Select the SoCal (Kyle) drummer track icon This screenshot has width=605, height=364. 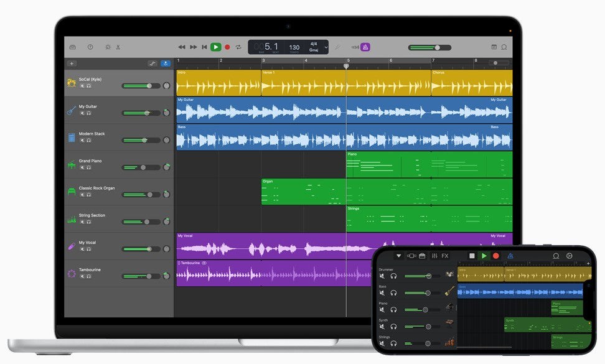pyautogui.click(x=72, y=83)
